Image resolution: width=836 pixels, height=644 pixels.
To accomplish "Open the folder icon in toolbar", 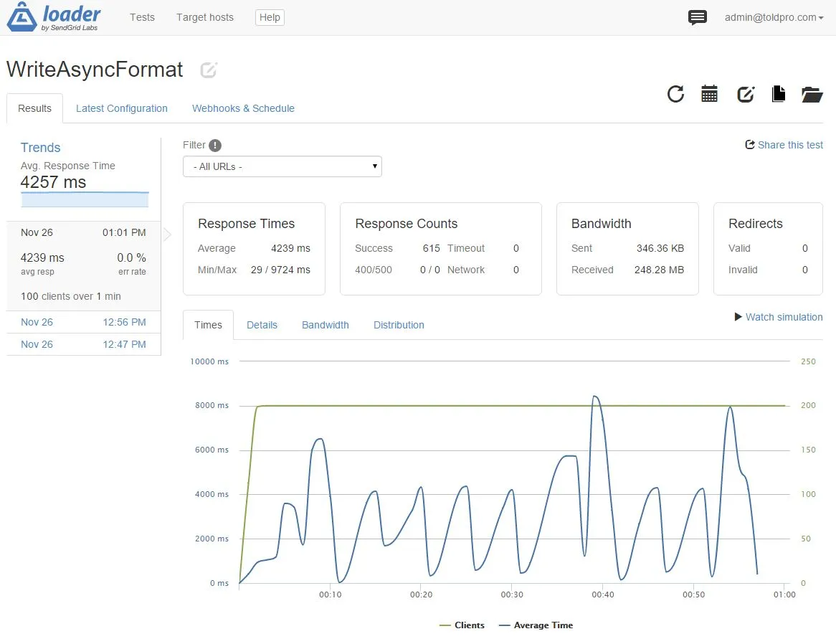I will click(812, 95).
